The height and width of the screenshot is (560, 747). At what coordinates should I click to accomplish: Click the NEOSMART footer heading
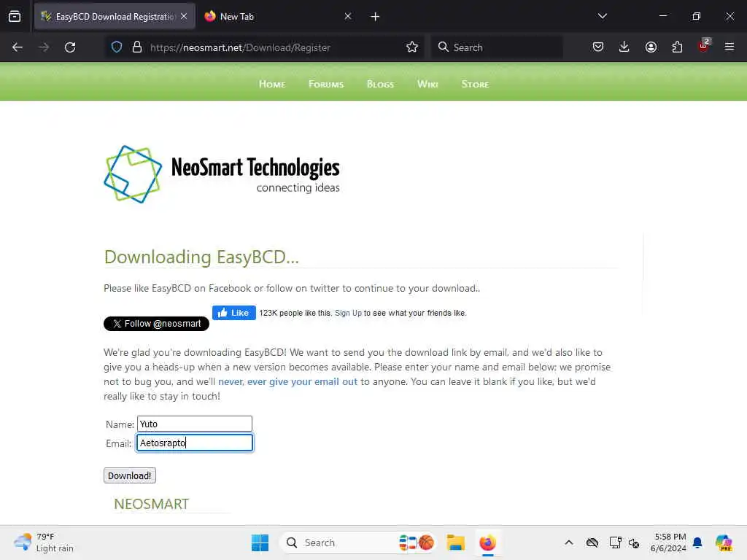point(152,504)
